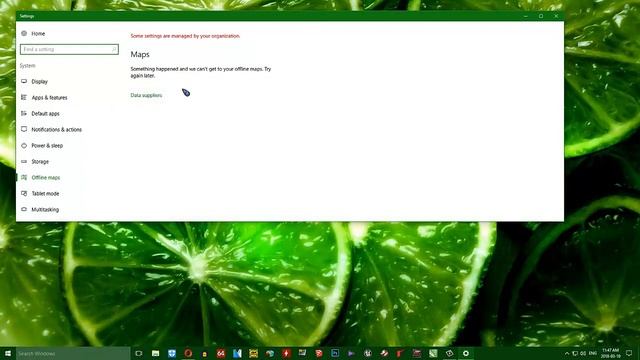Switch input language via ENG indicator
Screen dimensions: 640x360
[593, 353]
